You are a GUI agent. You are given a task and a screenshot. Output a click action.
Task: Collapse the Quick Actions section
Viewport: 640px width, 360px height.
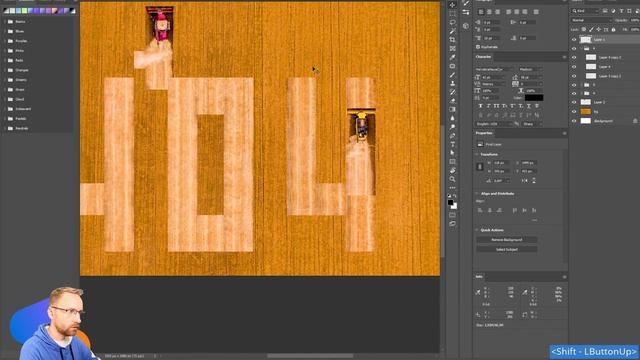pos(477,230)
